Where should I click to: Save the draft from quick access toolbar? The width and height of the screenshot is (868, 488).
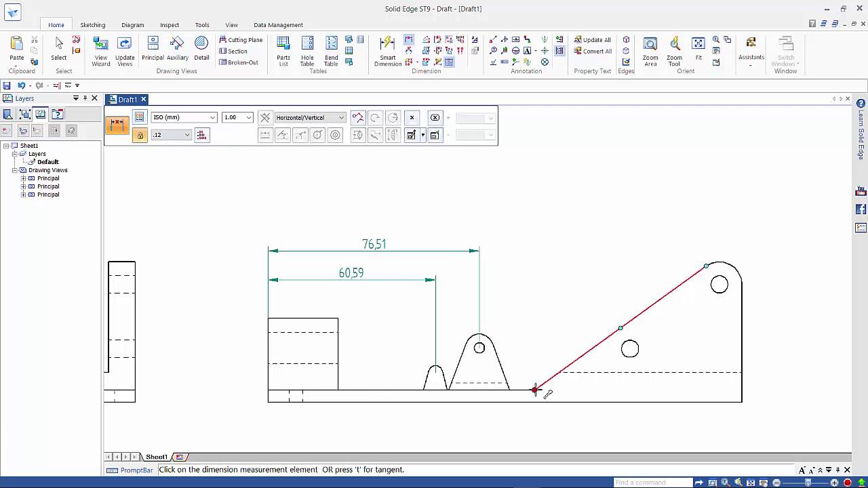7,85
